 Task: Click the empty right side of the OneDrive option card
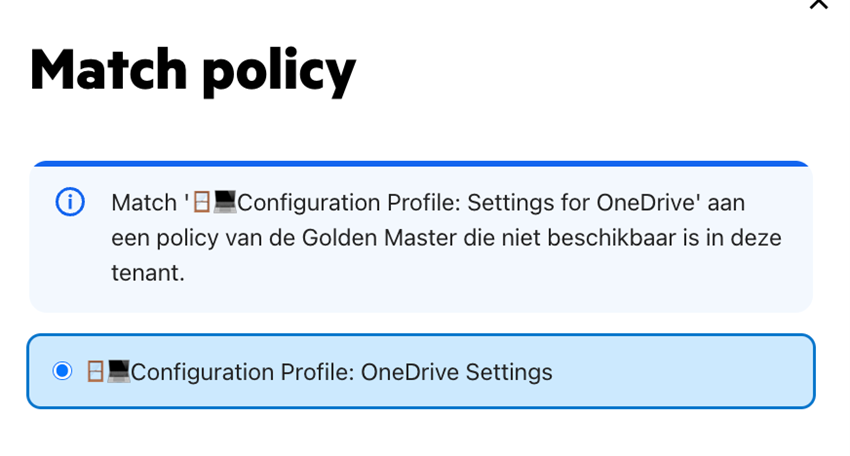click(x=683, y=371)
